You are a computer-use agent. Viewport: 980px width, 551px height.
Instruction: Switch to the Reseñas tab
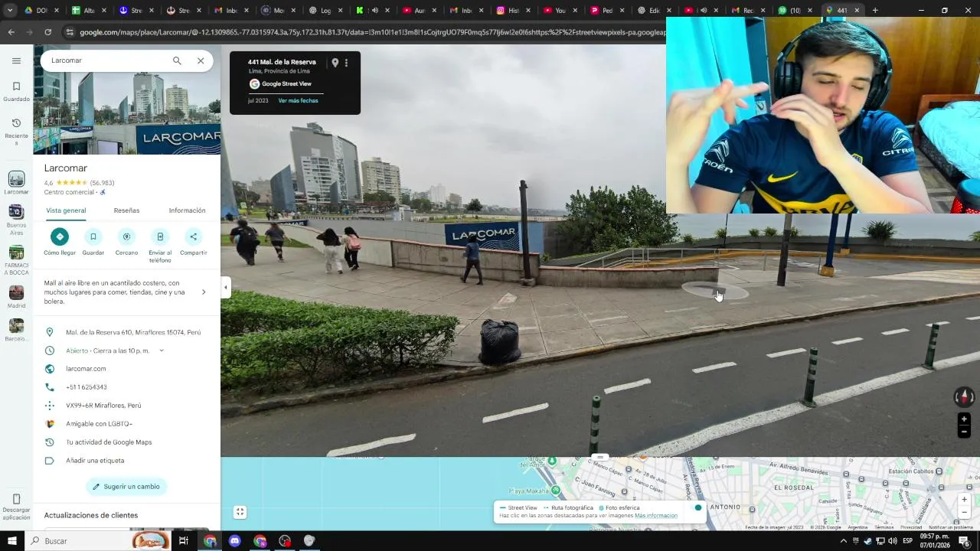pyautogui.click(x=126, y=210)
